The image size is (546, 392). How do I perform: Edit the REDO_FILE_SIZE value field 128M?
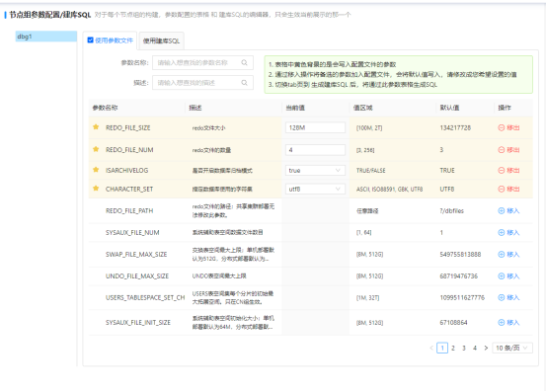point(315,127)
